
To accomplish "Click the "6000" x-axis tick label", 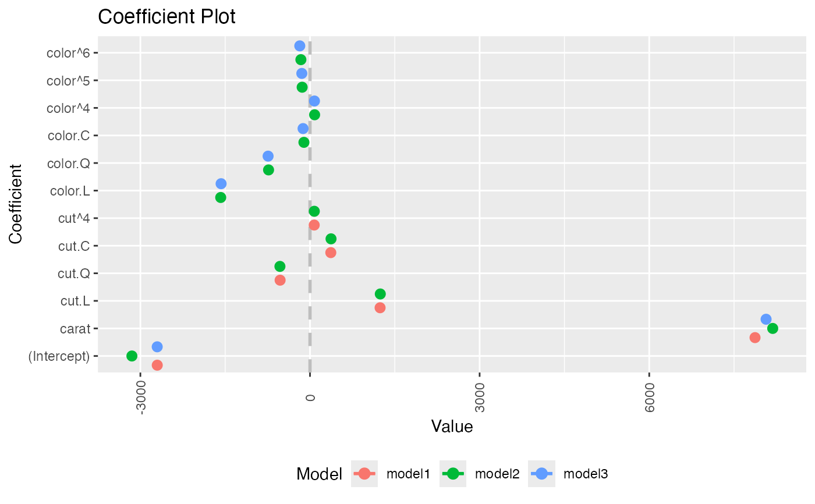I will point(650,399).
